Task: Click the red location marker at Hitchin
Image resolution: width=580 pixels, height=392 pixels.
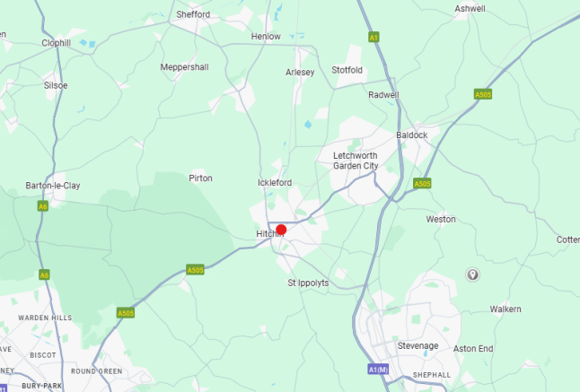Action: pyautogui.click(x=281, y=230)
